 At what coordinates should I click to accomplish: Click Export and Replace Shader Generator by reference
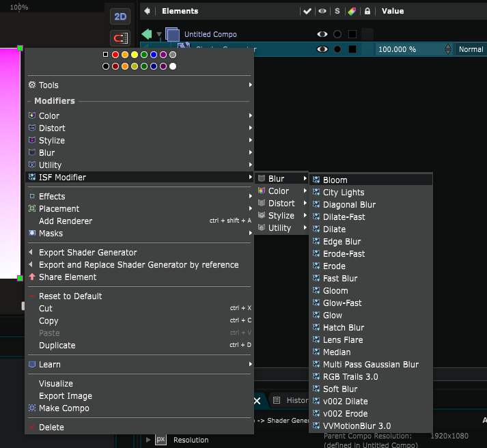tap(139, 264)
